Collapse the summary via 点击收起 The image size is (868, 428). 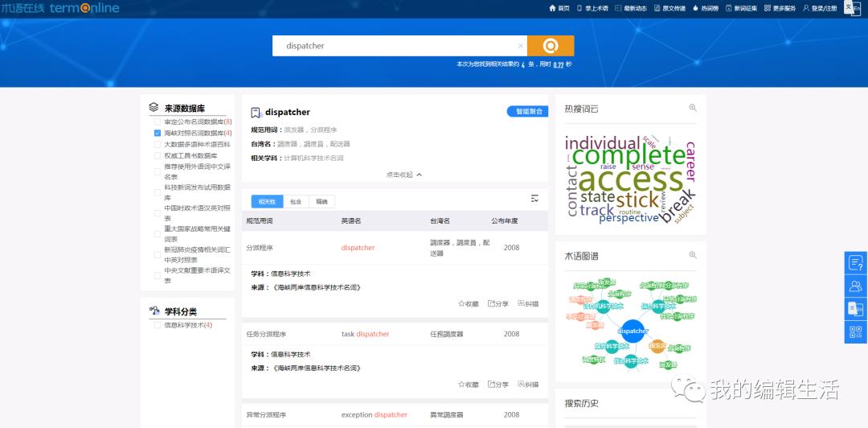click(404, 175)
